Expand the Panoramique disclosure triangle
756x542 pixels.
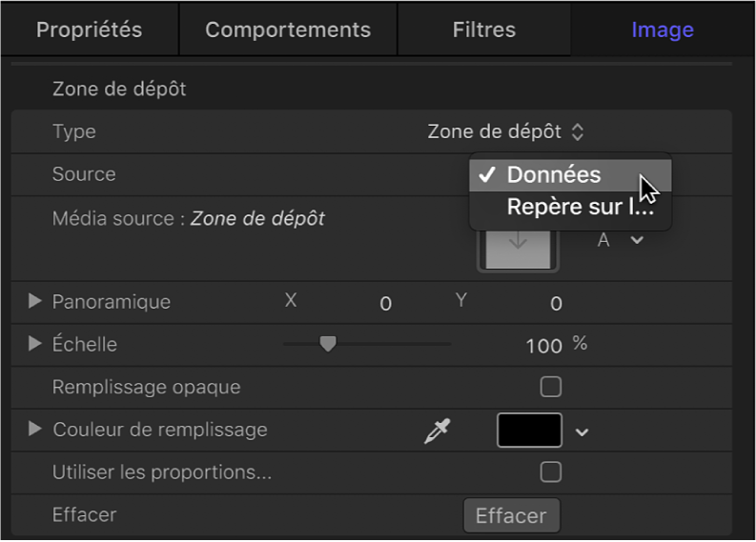coord(35,302)
